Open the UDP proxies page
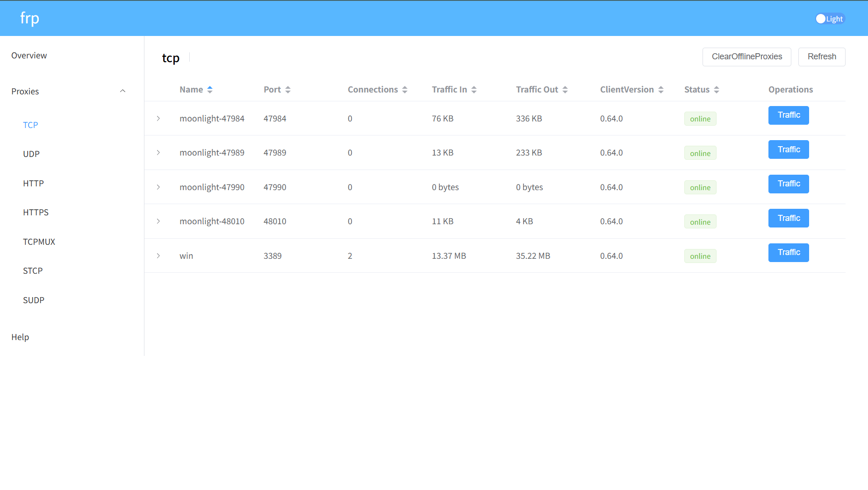The width and height of the screenshot is (868, 490). (31, 154)
